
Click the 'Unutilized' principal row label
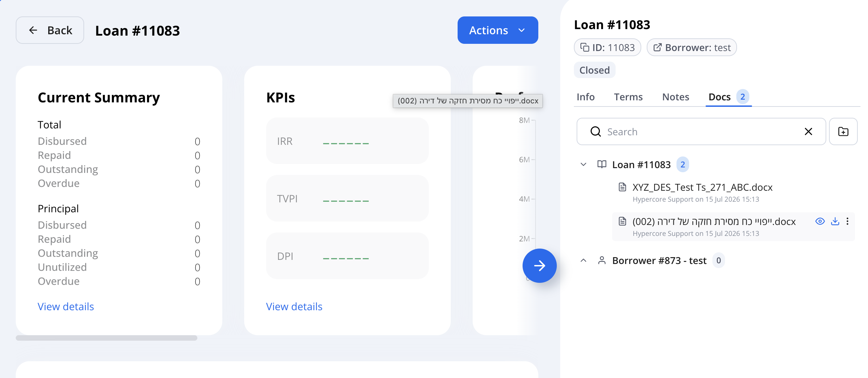[62, 267]
